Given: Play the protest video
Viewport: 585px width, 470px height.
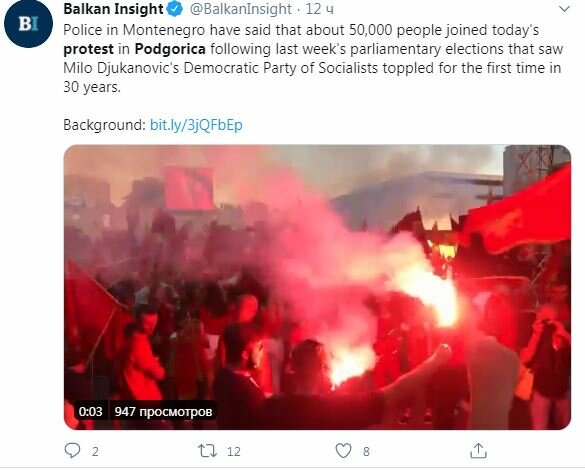Looking at the screenshot, I should click(317, 287).
